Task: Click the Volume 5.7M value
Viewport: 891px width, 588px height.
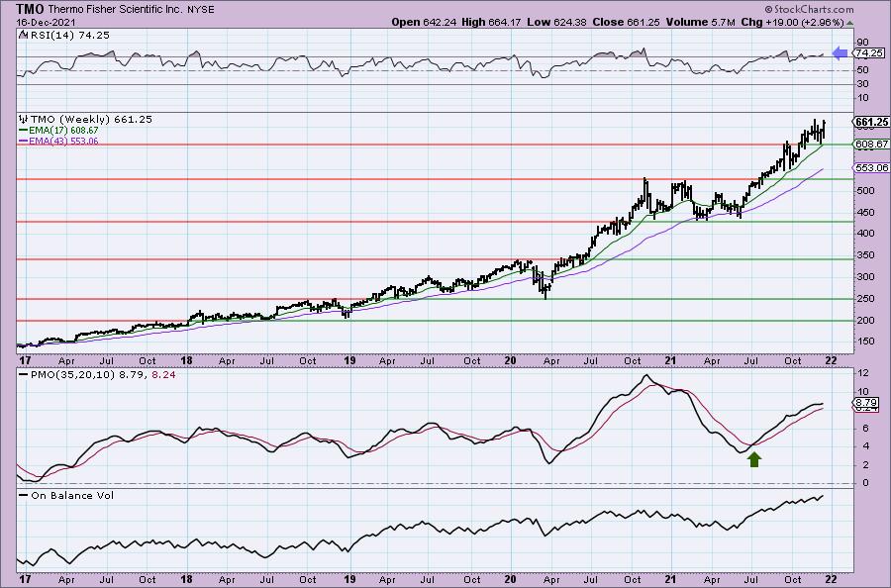Action: [701, 22]
